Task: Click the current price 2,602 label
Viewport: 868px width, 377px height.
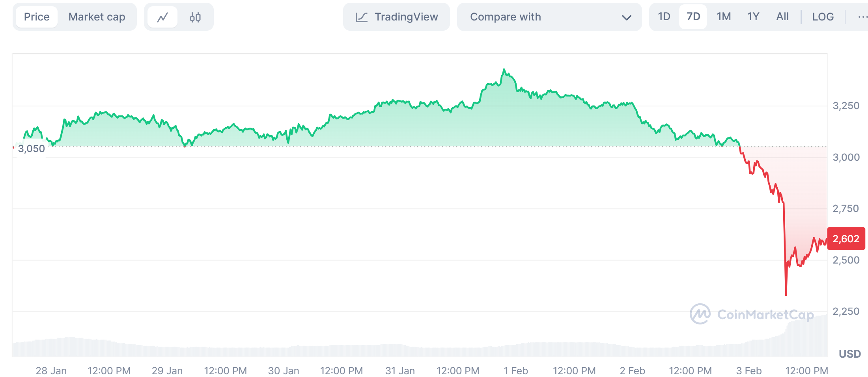Action: coord(846,239)
